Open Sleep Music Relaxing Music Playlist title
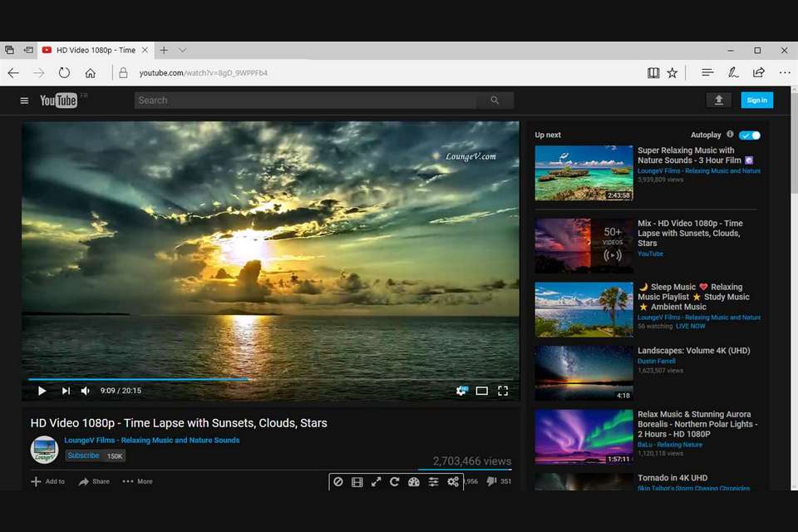 [693, 297]
